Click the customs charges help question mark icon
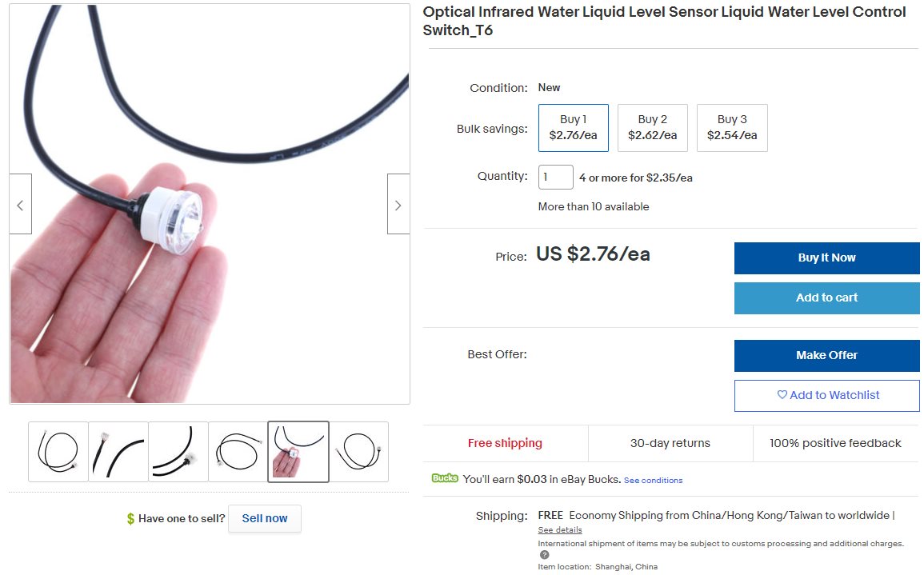The image size is (924, 575). [545, 555]
